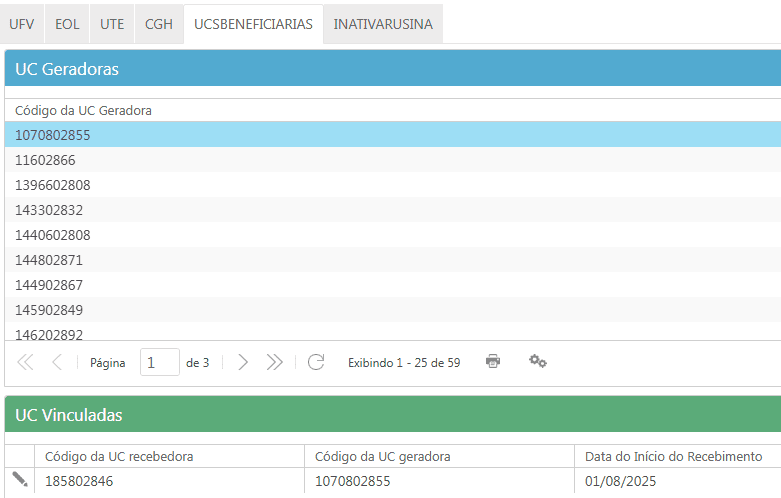
Task: Click the page number input field
Action: [x=159, y=362]
